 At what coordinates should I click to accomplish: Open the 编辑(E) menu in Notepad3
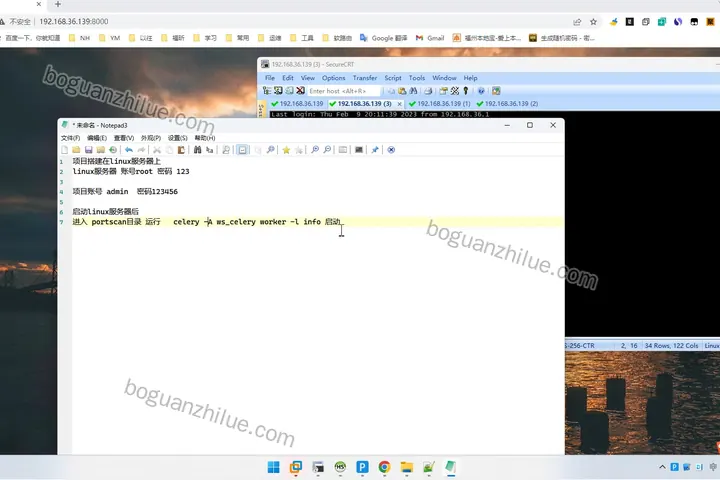point(97,138)
